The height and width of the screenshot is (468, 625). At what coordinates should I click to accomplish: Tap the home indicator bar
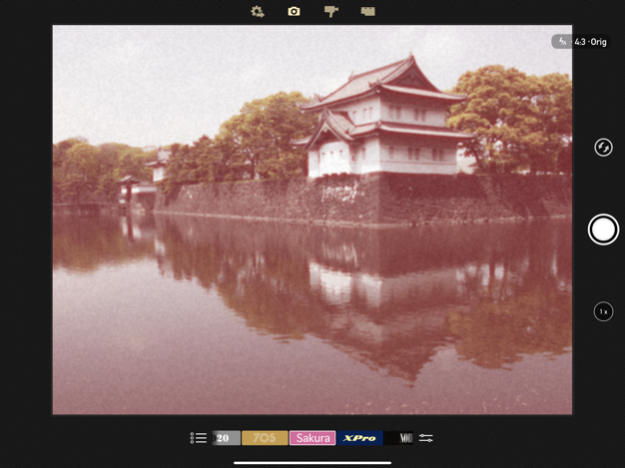tap(312, 462)
